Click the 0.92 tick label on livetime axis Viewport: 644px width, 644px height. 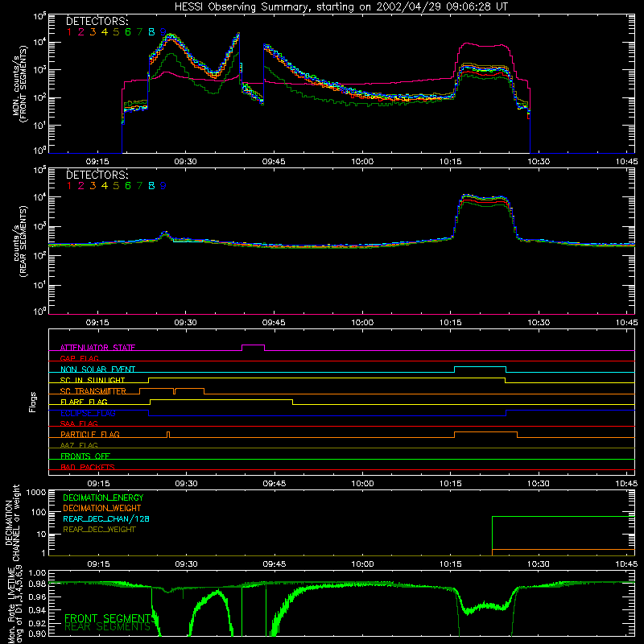(x=38, y=623)
